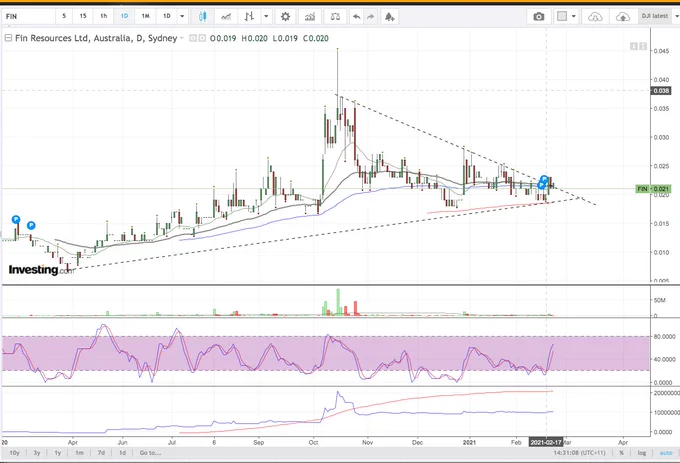Screen dimensions: 680x463
Task: Click the second P marker near chart start
Action: [x=31, y=225]
